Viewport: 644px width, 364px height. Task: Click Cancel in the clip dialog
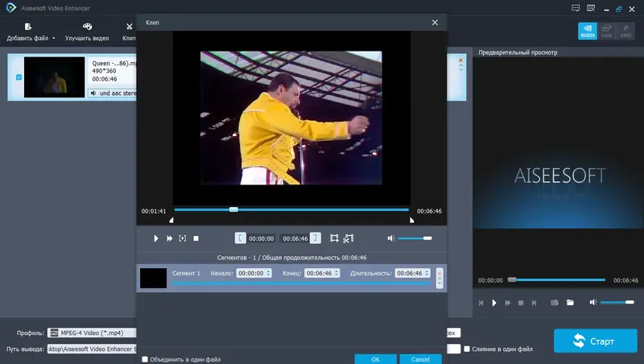coord(420,359)
